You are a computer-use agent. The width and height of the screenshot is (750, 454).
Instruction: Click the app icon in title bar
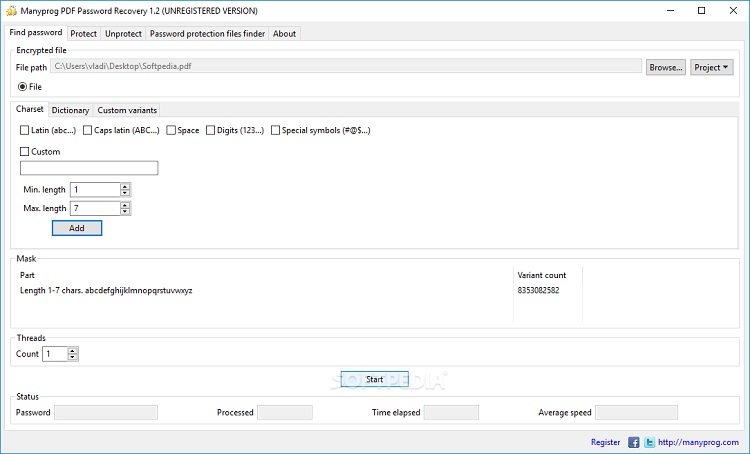pyautogui.click(x=10, y=11)
